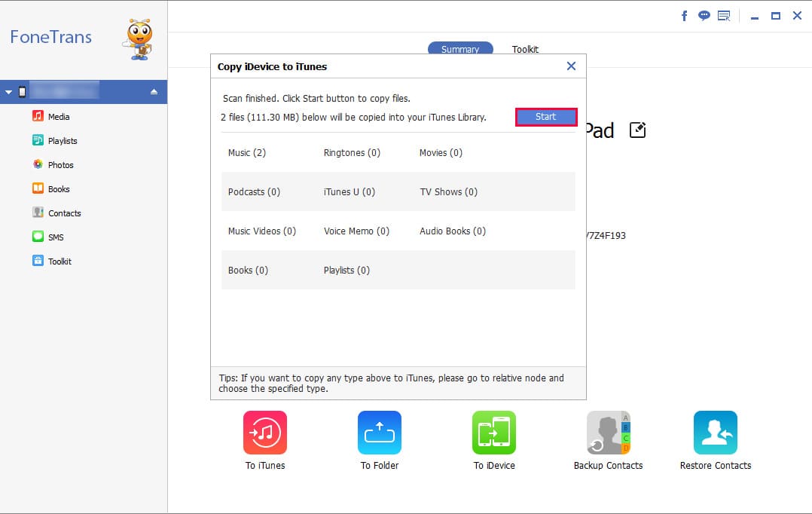Close the FoneTrans window
This screenshot has width=812, height=514.
coord(798,16)
